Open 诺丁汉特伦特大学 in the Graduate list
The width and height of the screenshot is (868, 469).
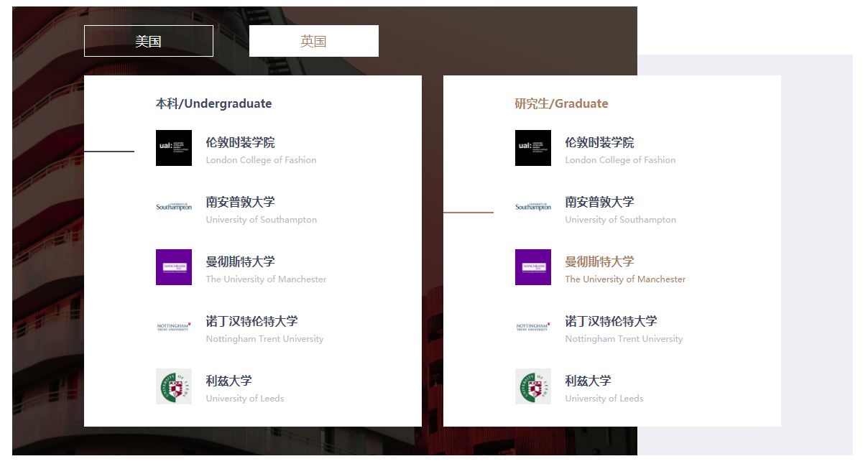[x=611, y=321]
